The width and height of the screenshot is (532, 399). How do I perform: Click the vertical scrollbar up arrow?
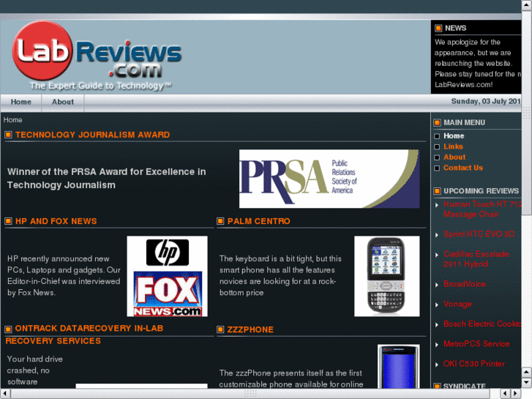pyautogui.click(x=527, y=4)
